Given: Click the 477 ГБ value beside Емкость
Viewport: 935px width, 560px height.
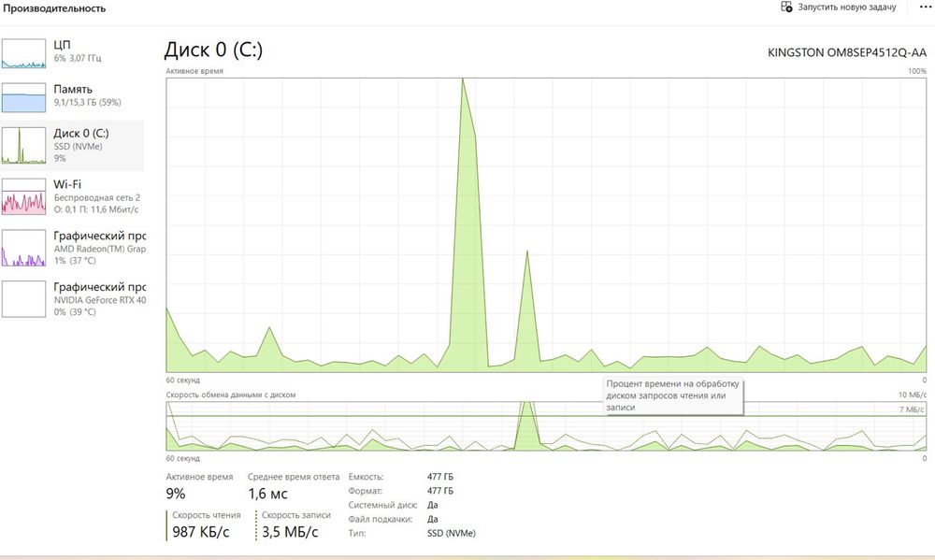Looking at the screenshot, I should [x=440, y=477].
